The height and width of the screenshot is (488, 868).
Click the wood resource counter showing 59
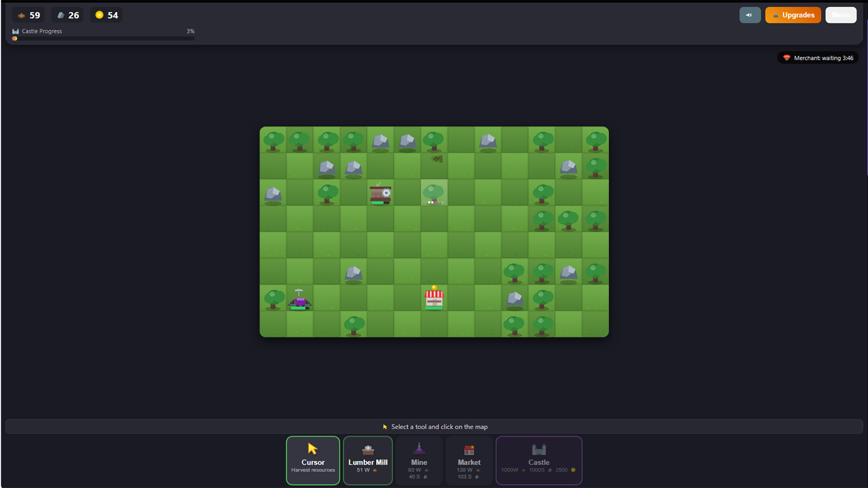pos(28,15)
